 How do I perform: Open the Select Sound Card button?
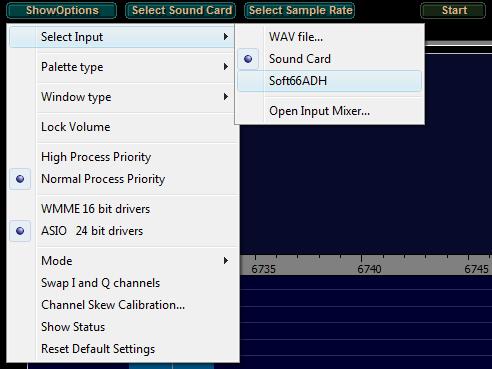pos(181,10)
